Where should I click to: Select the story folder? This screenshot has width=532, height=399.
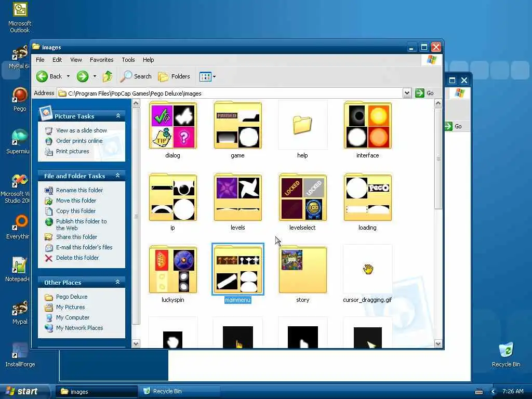[x=302, y=270]
